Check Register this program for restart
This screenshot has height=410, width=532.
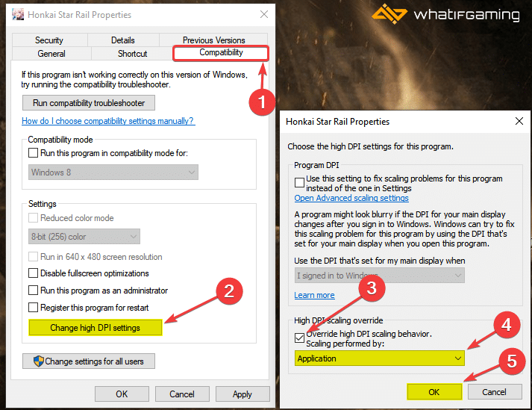33,307
